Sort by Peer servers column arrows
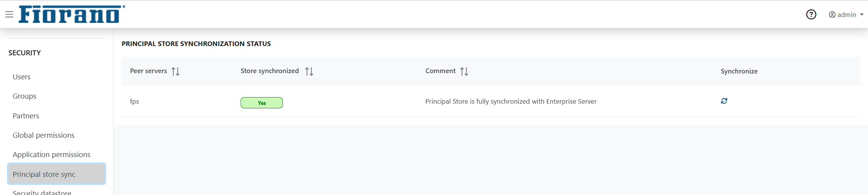 click(x=176, y=72)
